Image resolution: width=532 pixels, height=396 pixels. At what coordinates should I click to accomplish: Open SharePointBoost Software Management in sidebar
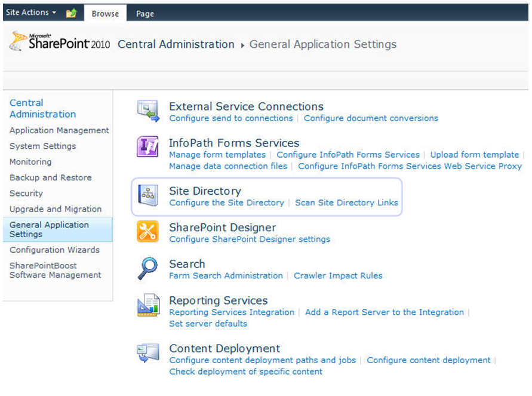pyautogui.click(x=56, y=270)
